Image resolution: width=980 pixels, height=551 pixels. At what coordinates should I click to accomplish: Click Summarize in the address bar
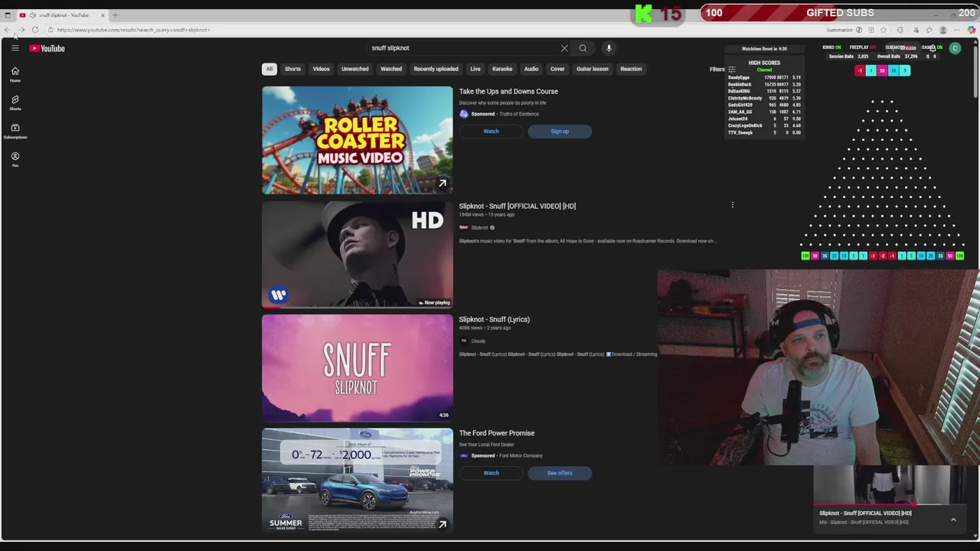pyautogui.click(x=839, y=30)
